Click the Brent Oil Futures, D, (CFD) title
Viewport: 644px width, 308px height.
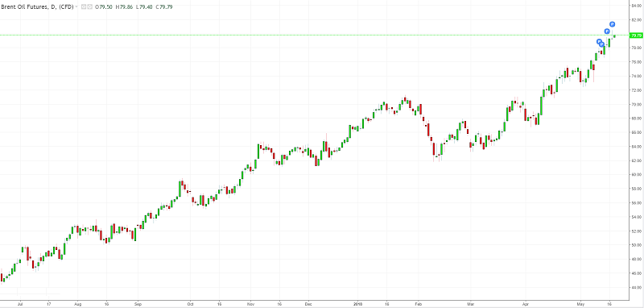click(x=37, y=7)
